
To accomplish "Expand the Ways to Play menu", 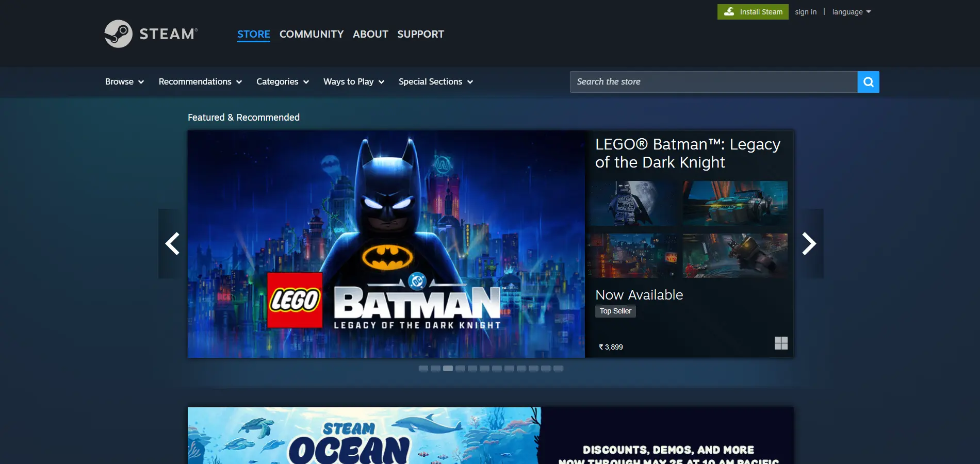I will tap(354, 81).
